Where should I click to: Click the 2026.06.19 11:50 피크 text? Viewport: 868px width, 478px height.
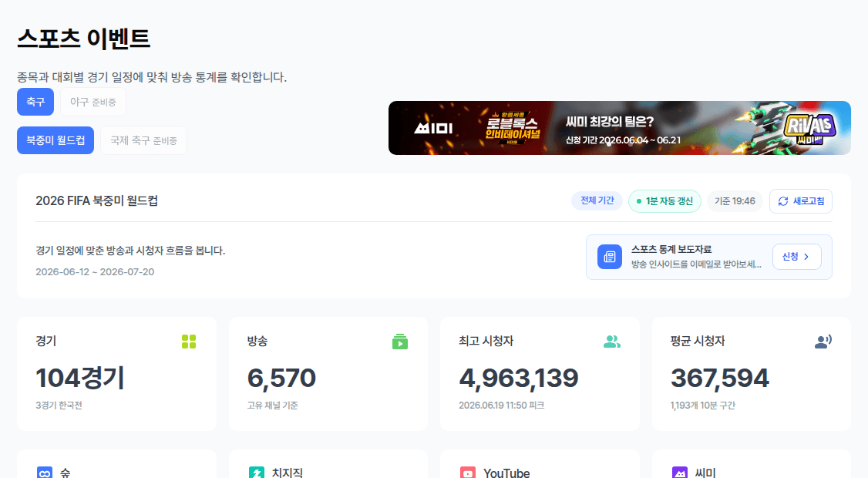click(x=502, y=406)
